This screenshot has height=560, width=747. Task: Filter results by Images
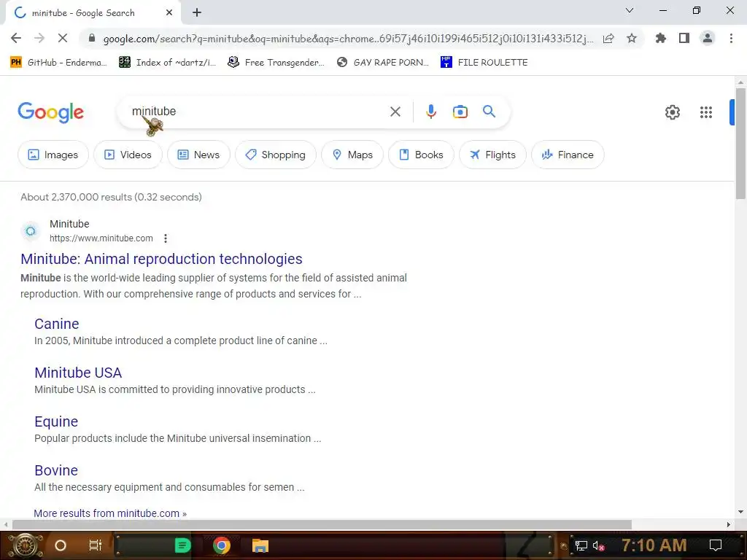53,155
